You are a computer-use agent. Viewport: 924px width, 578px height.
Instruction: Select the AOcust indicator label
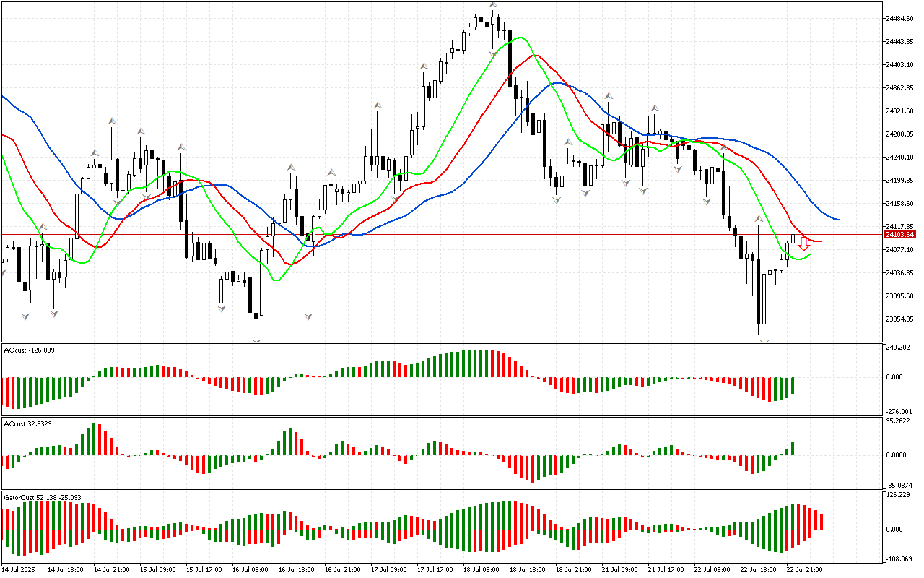click(29, 350)
